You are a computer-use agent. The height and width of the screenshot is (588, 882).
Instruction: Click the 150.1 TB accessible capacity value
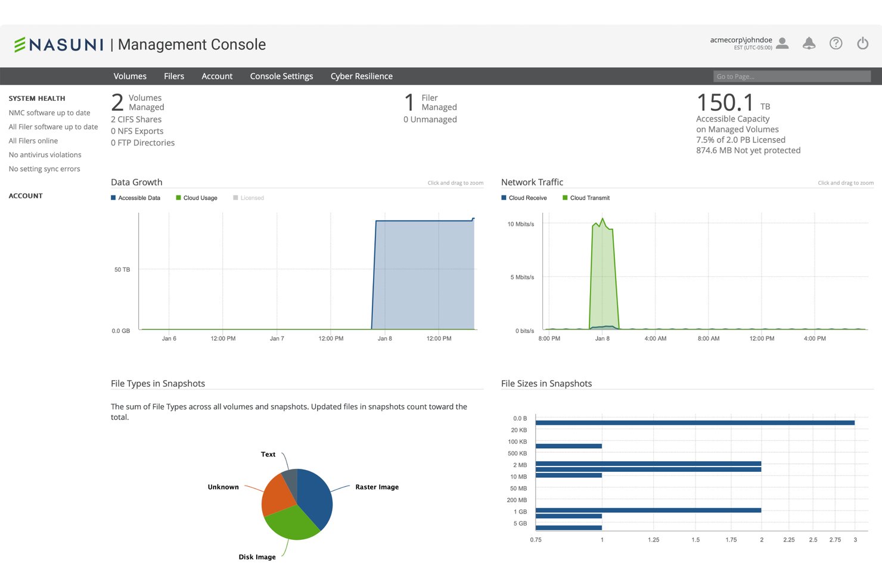[733, 102]
